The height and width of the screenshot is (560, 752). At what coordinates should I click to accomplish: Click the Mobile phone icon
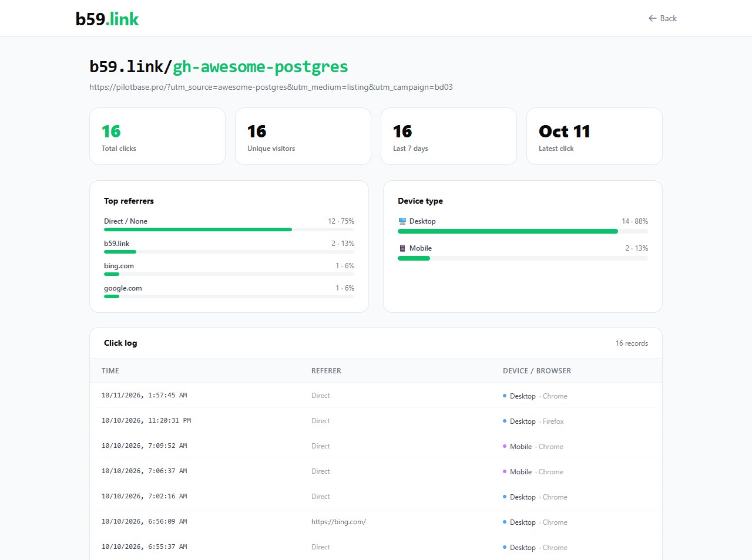(402, 248)
